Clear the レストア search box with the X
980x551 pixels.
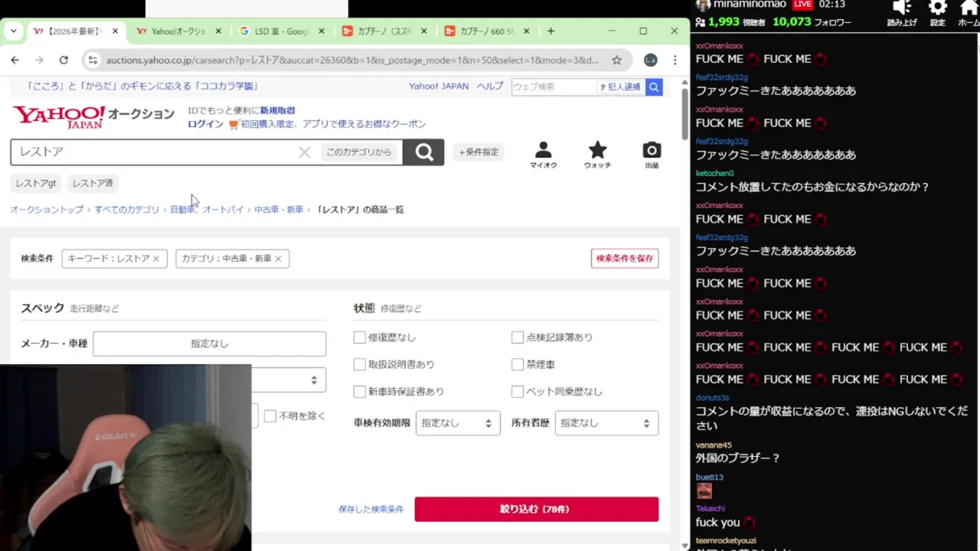click(305, 152)
